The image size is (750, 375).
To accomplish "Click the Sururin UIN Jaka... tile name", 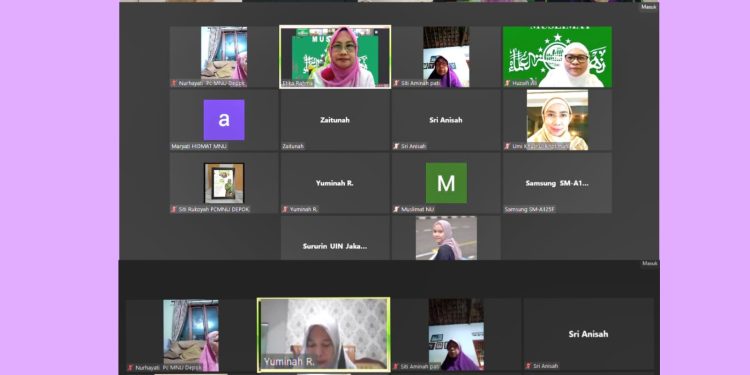I will [335, 246].
